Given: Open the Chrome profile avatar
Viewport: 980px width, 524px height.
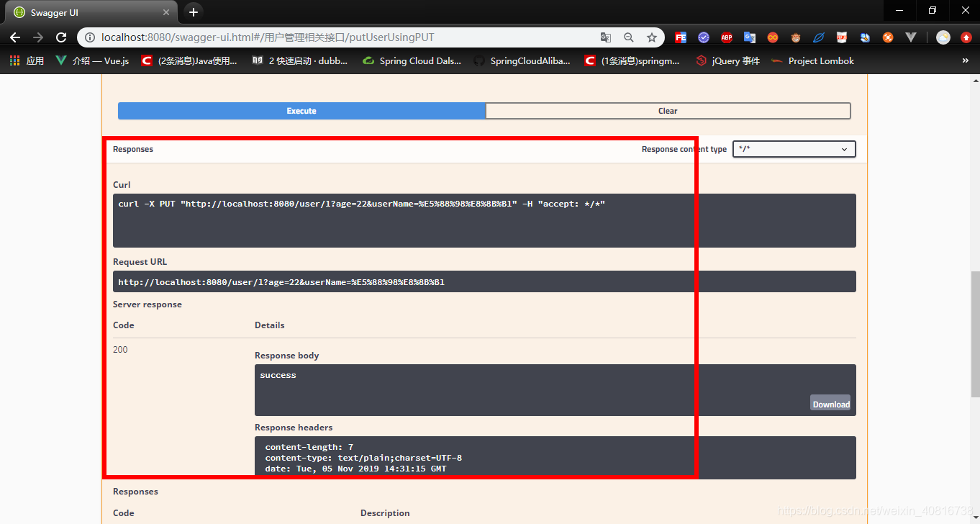Looking at the screenshot, I should point(943,37).
